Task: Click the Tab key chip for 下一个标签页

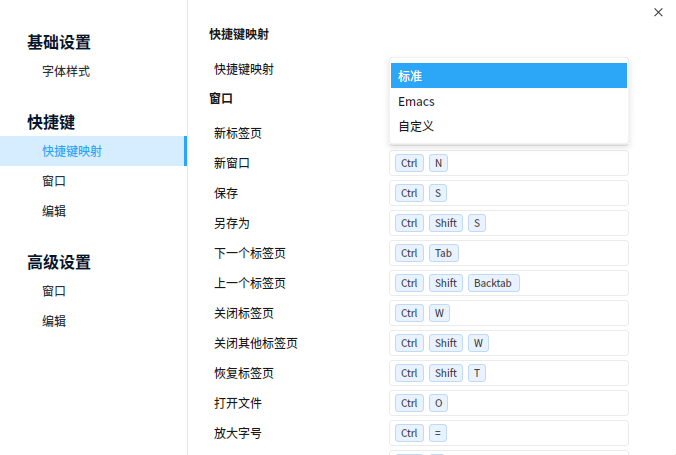Action: (x=444, y=253)
